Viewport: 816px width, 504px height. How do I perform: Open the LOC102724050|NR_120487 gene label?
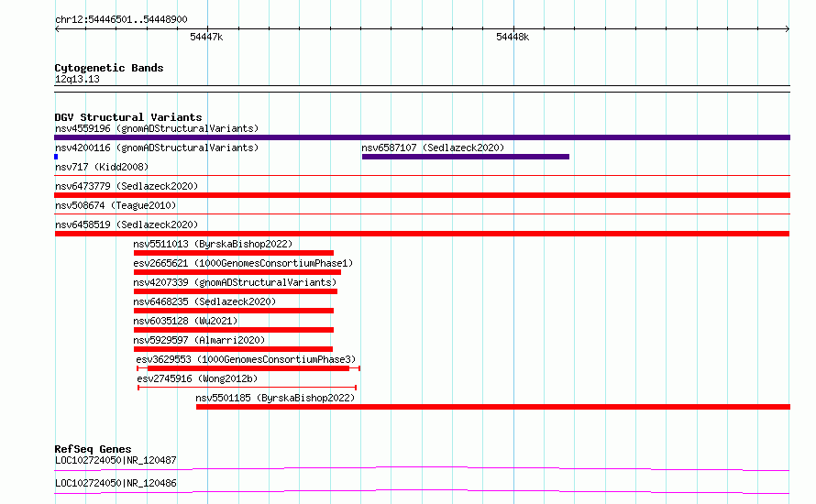pos(116,460)
